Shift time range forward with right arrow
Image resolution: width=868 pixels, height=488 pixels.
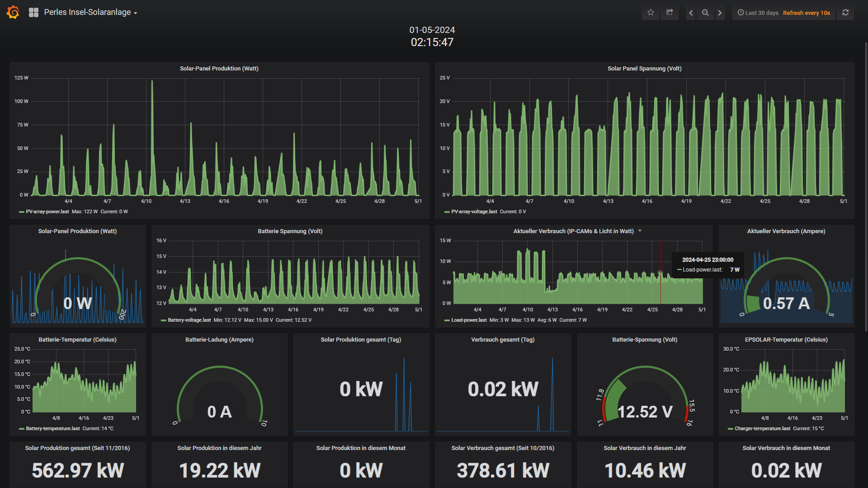(720, 13)
